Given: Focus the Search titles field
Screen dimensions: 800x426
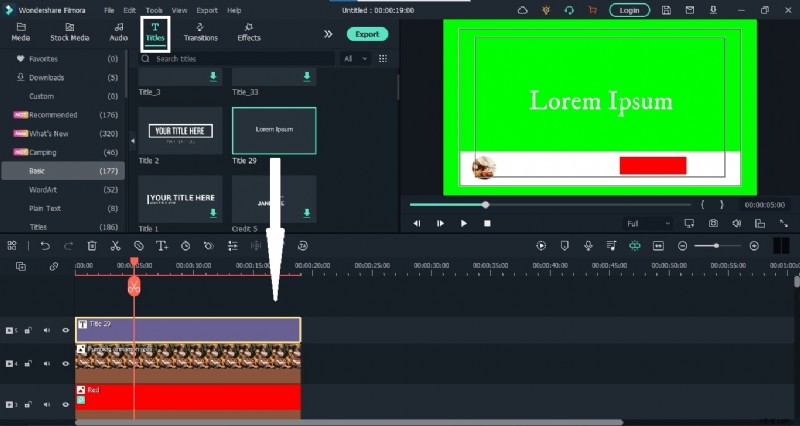Looking at the screenshot, I should [x=238, y=59].
